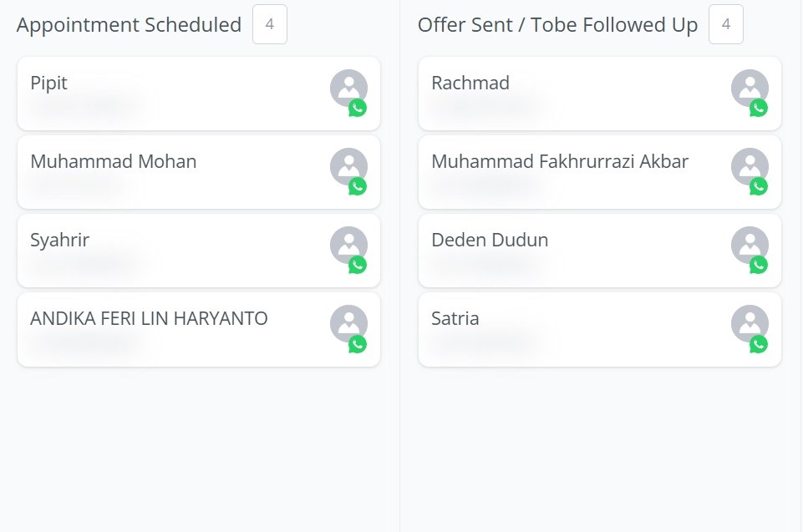Click WhatsApp icon on Rachmad's card
Image resolution: width=803 pixels, height=532 pixels.
(759, 108)
